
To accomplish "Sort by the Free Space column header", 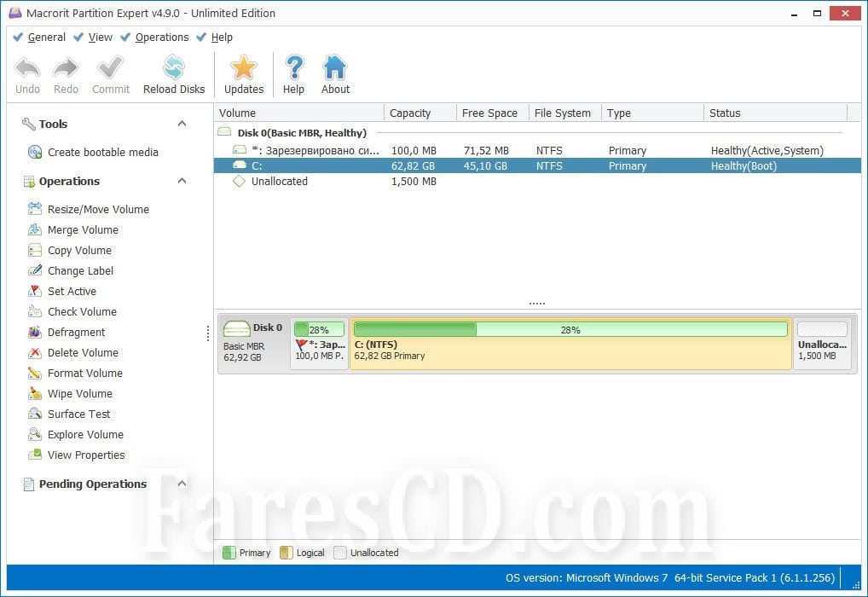I will [x=493, y=113].
